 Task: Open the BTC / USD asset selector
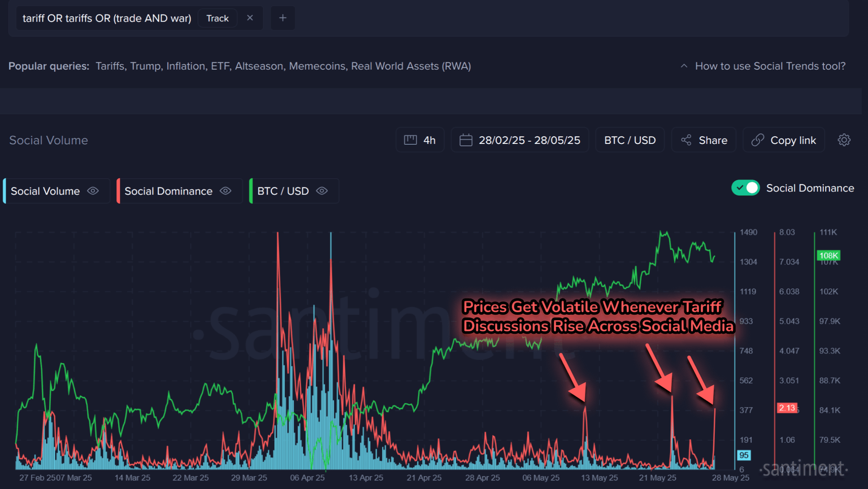630,140
